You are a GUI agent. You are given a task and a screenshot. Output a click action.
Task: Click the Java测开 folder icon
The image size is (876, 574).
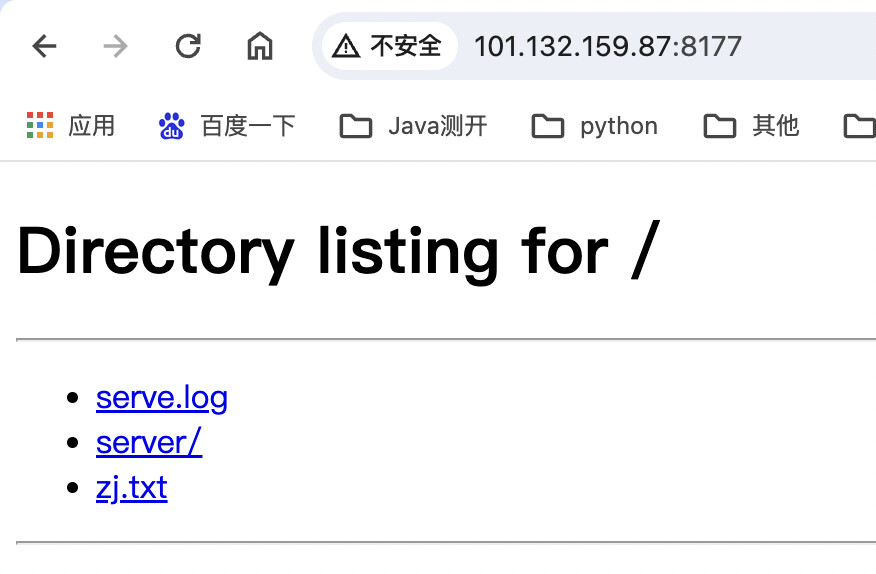tap(356, 126)
